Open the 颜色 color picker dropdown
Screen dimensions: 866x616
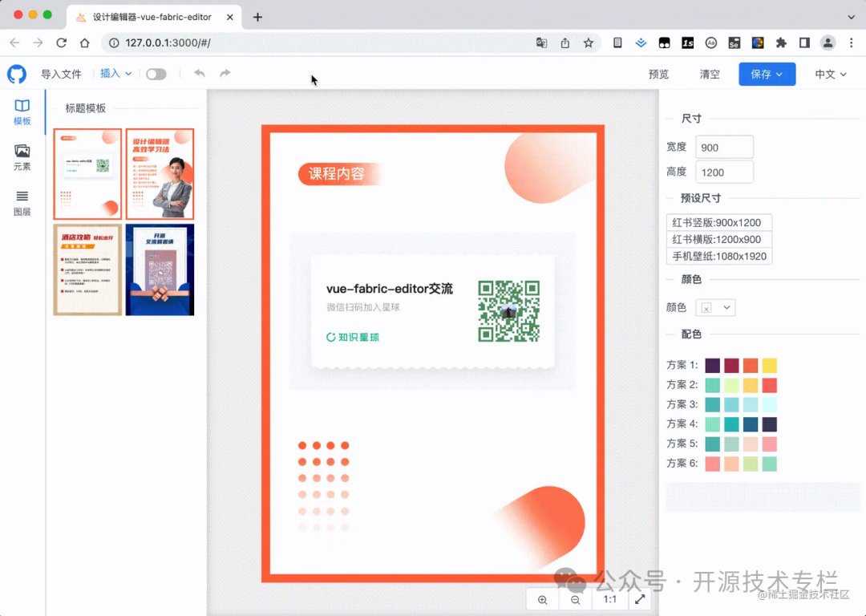tap(715, 308)
